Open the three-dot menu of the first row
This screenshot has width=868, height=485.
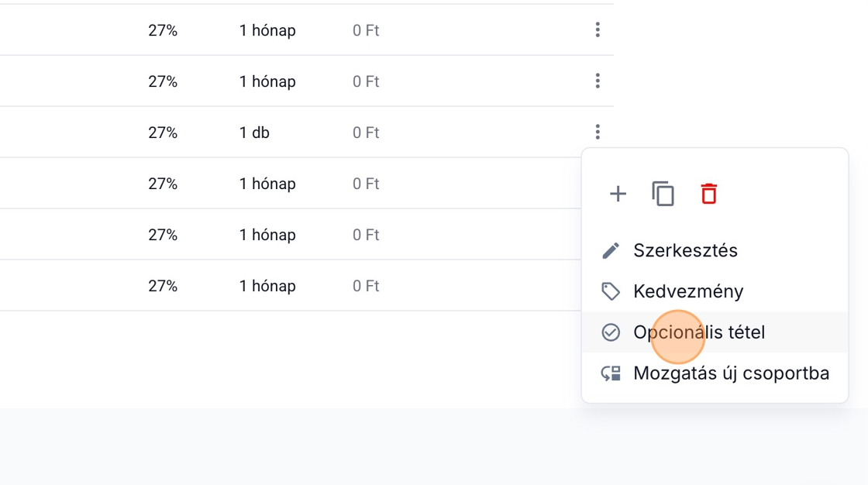pyautogui.click(x=598, y=30)
